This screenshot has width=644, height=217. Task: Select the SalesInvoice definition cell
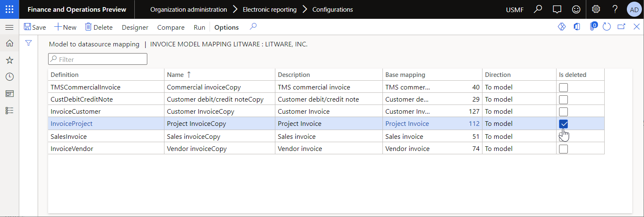pyautogui.click(x=106, y=136)
